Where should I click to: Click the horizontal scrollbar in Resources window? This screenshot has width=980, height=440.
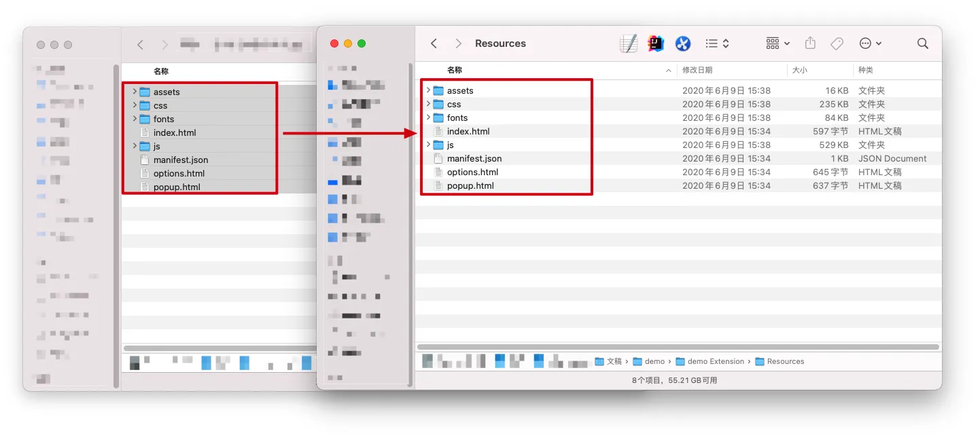point(678,347)
